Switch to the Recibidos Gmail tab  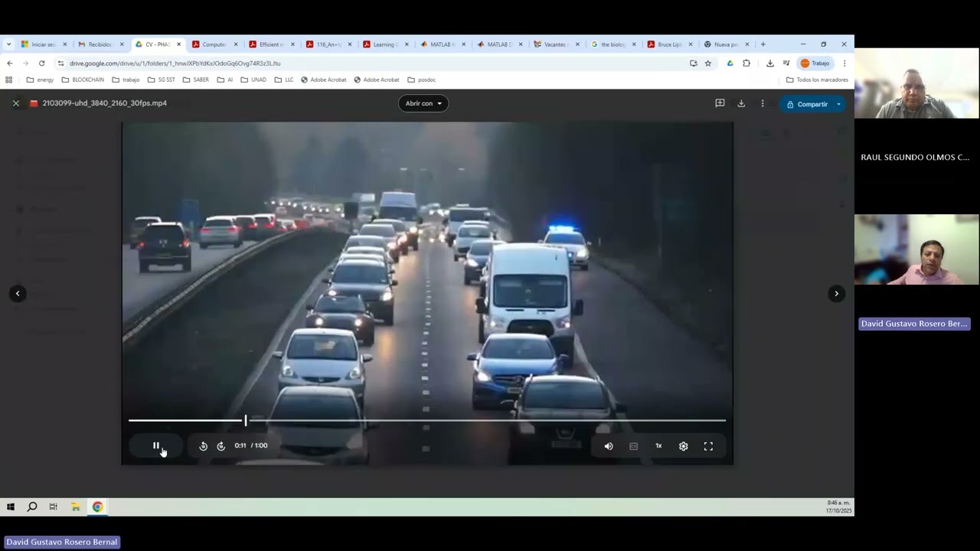[100, 44]
